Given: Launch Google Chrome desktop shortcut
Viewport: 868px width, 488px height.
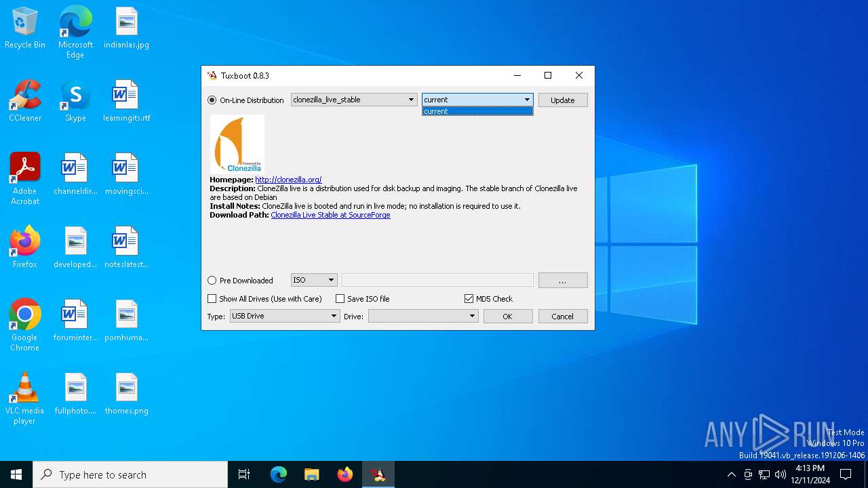Looking at the screenshot, I should pyautogui.click(x=25, y=325).
